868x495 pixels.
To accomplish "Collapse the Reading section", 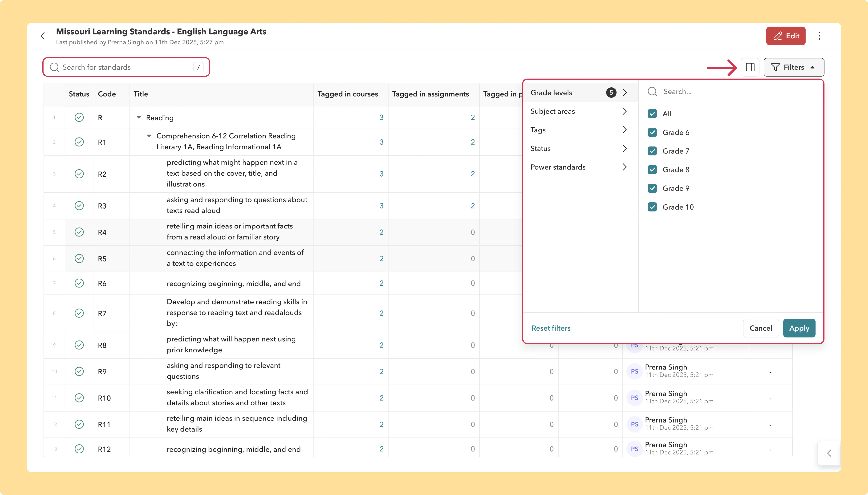I will (x=139, y=117).
